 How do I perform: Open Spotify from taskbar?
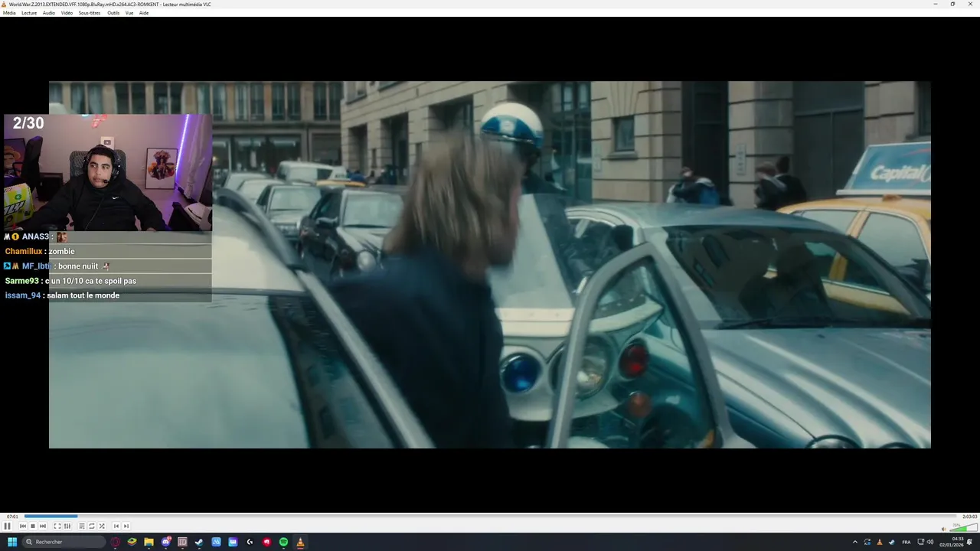pyautogui.click(x=283, y=542)
